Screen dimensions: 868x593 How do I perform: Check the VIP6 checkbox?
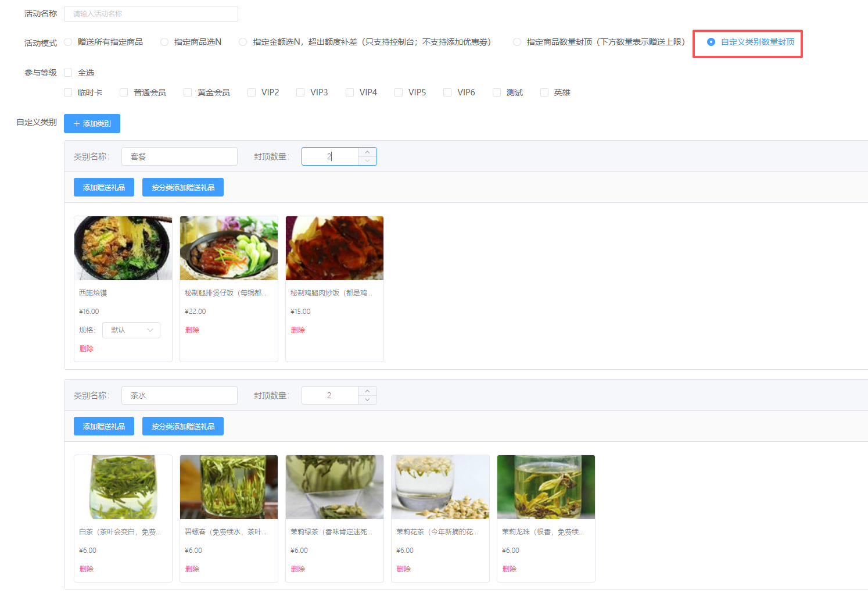click(x=447, y=92)
